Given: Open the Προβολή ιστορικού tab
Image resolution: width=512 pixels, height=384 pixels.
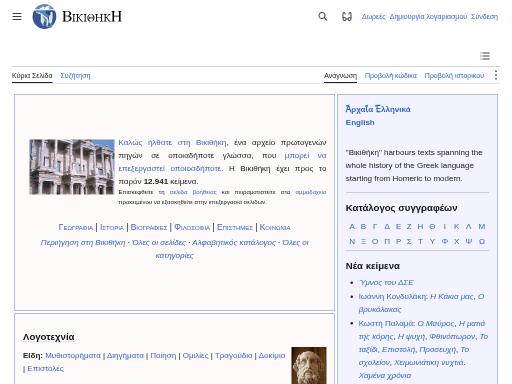Looking at the screenshot, I should (x=454, y=76).
